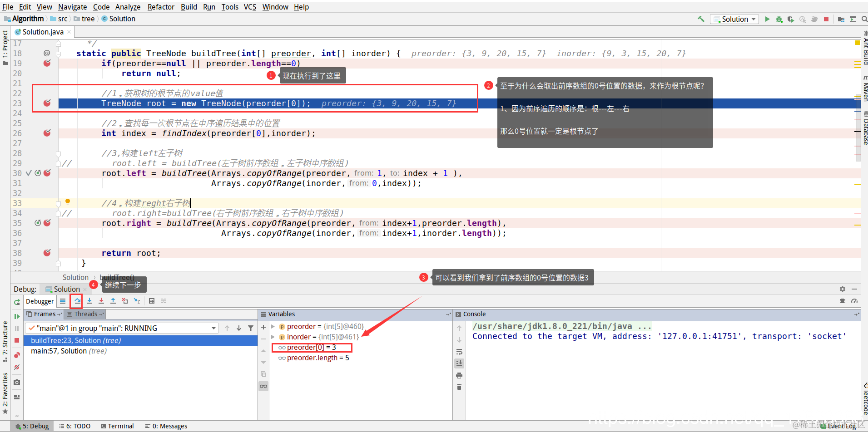Viewport: 868px width, 432px height.
Task: Toggle soft-wrap in the Console toolbar
Action: pos(459,352)
